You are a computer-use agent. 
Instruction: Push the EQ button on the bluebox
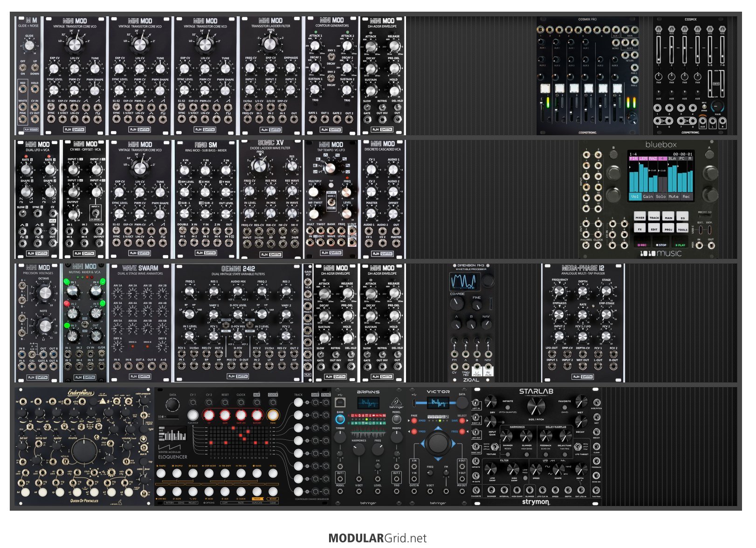click(683, 217)
